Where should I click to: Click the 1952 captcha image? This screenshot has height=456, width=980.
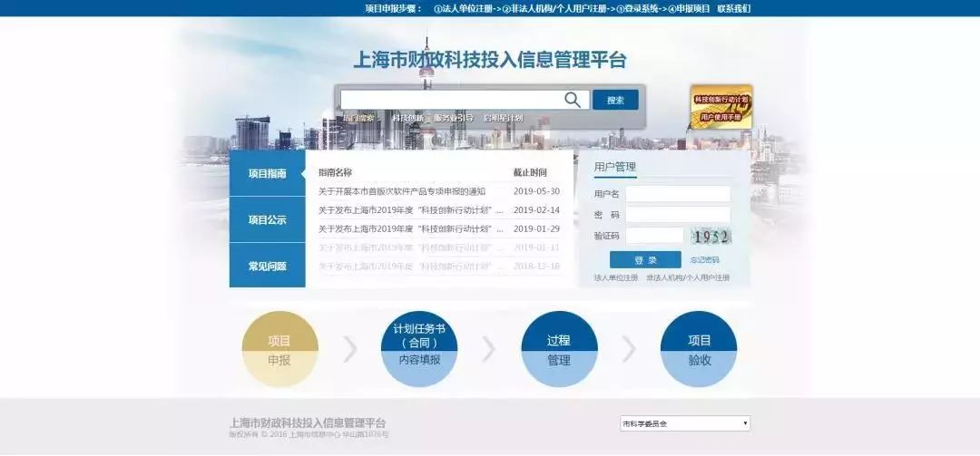click(711, 237)
